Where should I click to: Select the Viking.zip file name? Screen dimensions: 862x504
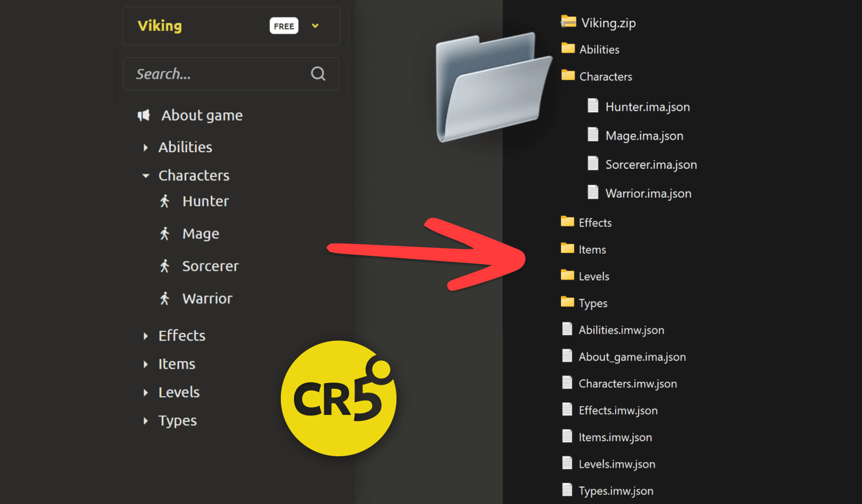(608, 23)
